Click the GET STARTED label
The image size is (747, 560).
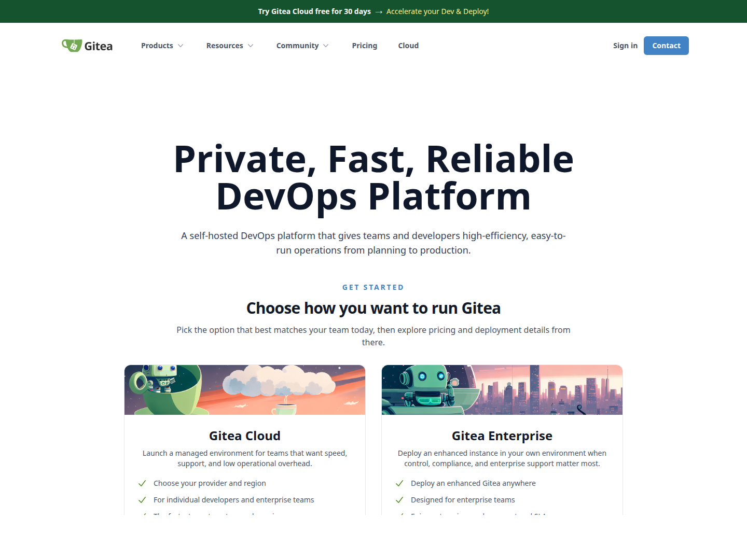(373, 287)
